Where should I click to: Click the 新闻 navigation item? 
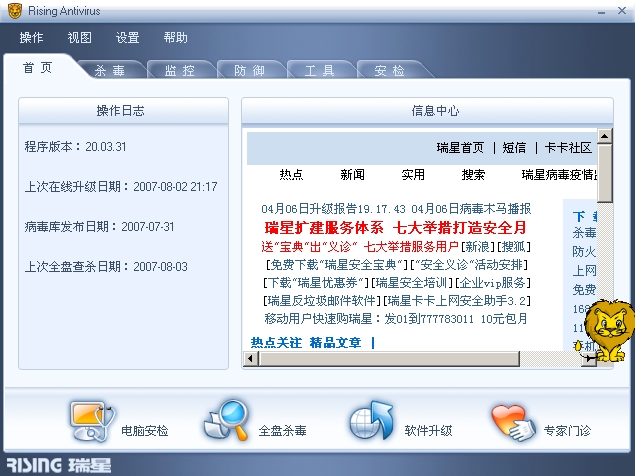352,175
